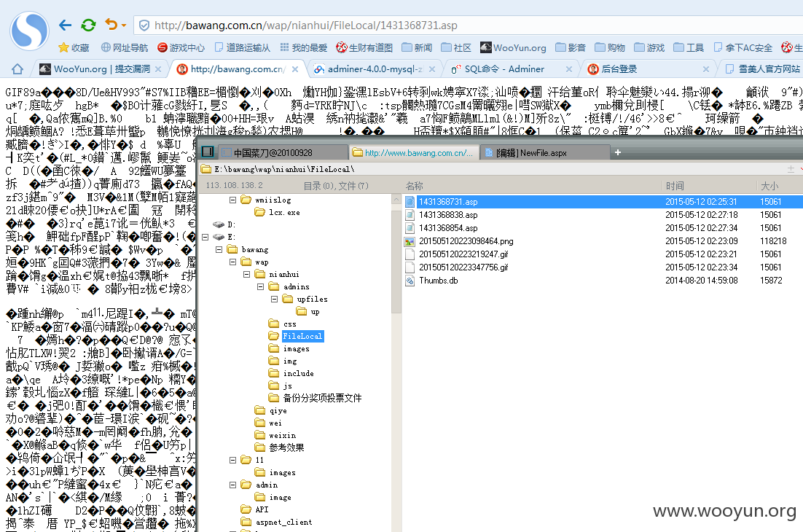
Task: Collapse the E: drive node
Action: (205, 237)
